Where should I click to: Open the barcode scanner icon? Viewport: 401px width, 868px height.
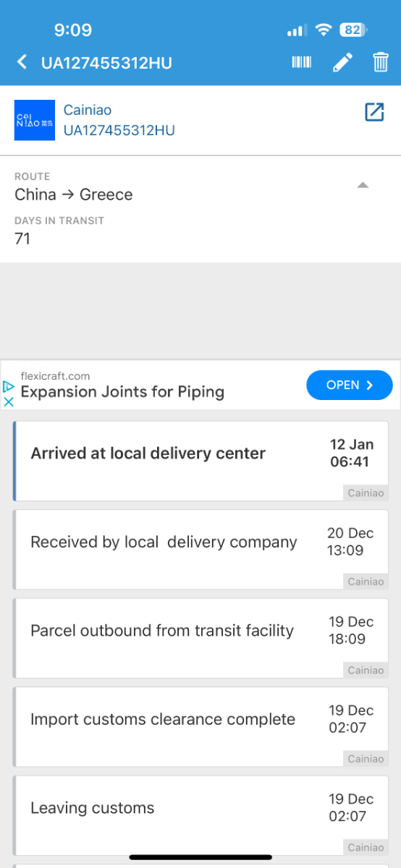[x=302, y=62]
